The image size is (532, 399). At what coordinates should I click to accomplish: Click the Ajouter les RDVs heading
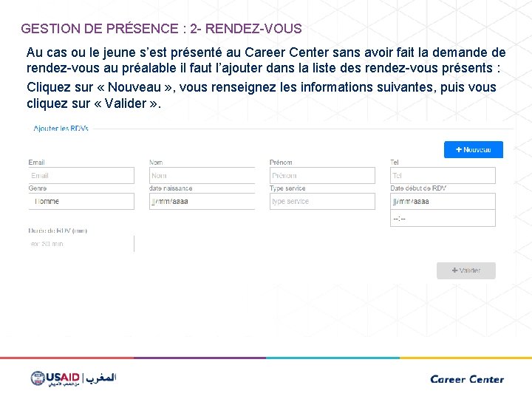61,129
